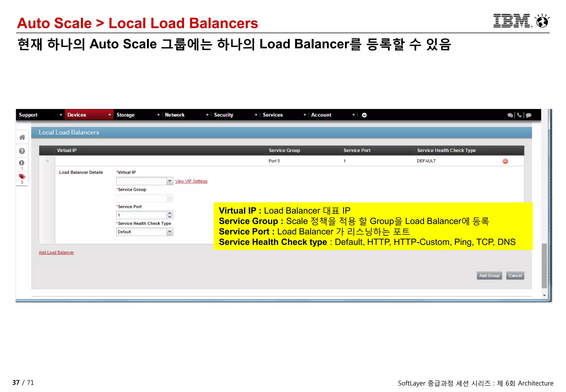Click the DEFAULT health check cell
This screenshot has height=392, width=566.
(426, 161)
